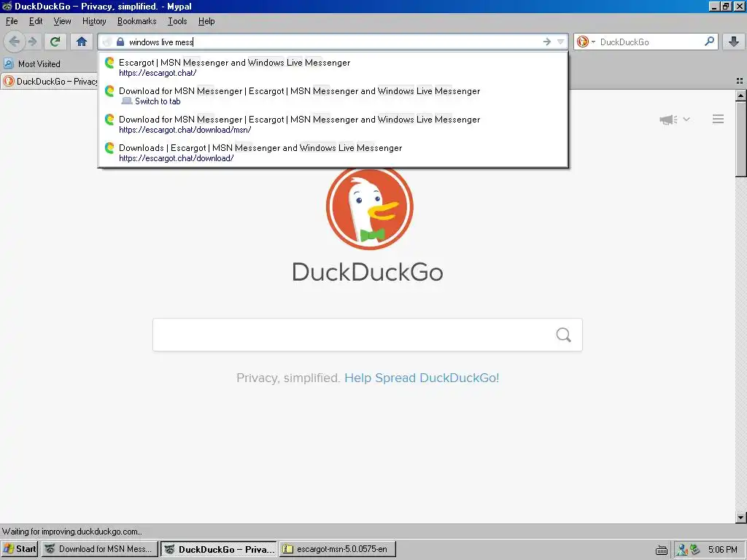Open the Help menu
Image resolution: width=747 pixels, height=560 pixels.
coord(206,21)
